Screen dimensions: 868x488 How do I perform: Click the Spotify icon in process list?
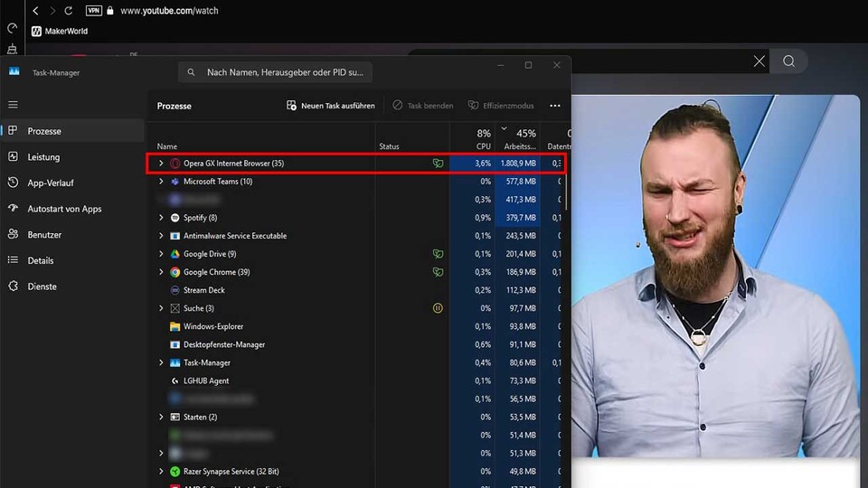pos(175,218)
